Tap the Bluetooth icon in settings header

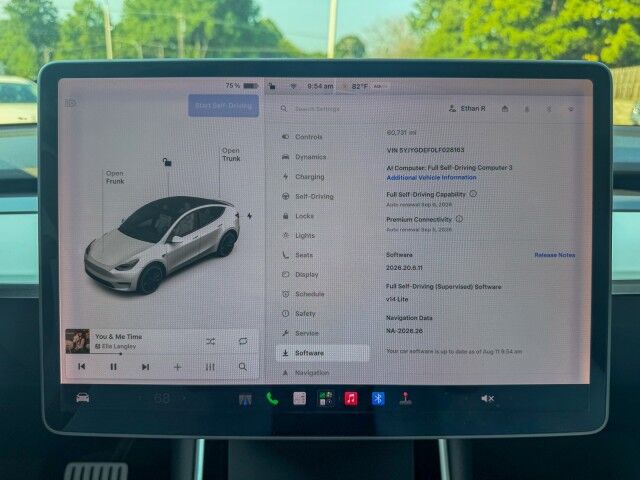[549, 109]
